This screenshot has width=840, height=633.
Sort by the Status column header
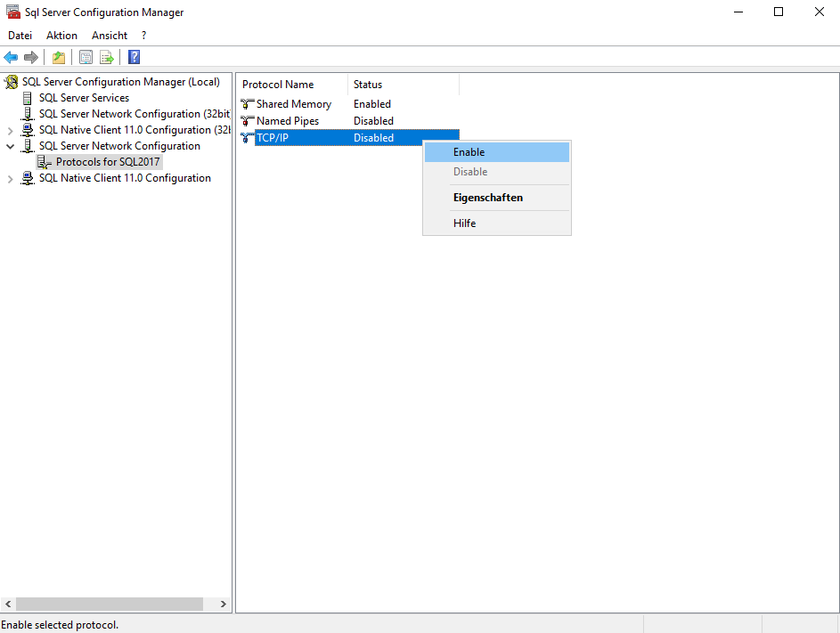[x=404, y=85]
